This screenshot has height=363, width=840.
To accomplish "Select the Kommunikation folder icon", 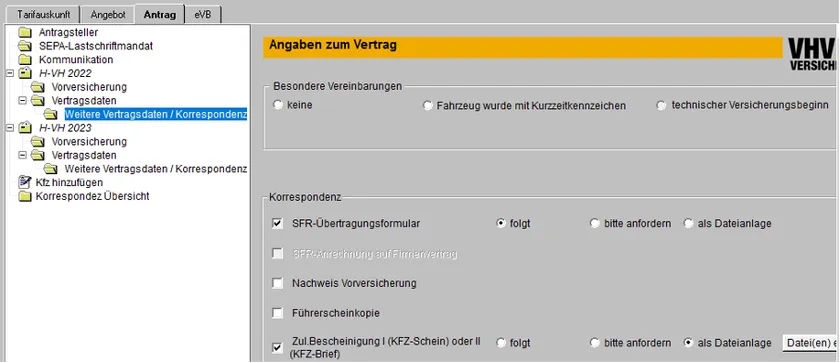I will 25,59.
